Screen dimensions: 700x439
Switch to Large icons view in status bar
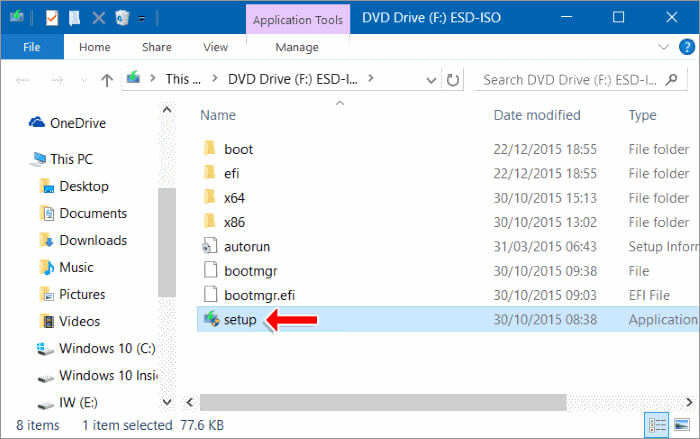[x=681, y=425]
